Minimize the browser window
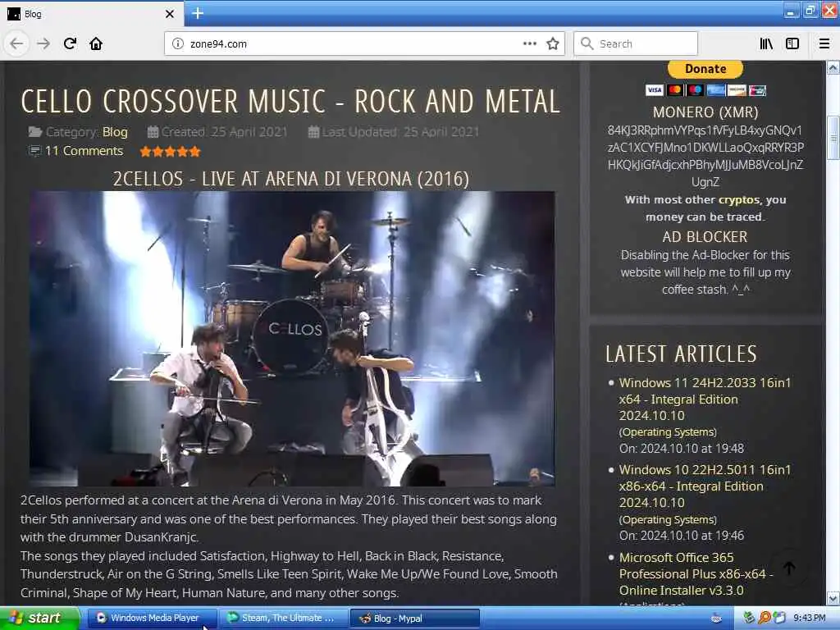 click(792, 11)
